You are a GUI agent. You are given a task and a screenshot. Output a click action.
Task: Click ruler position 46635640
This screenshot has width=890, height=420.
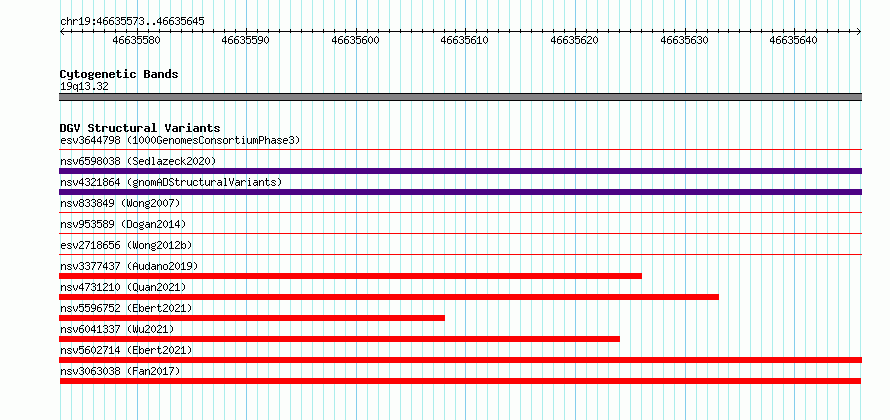(794, 40)
